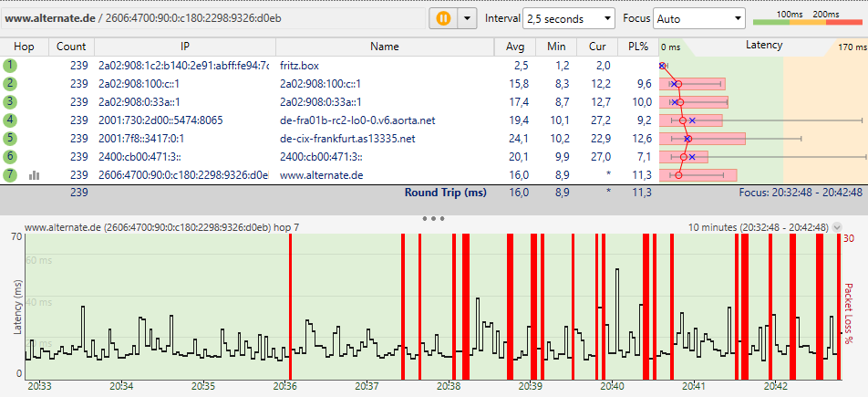The image size is (868, 397).
Task: Click the hop 7 latency bar in graph column
Action: pyautogui.click(x=697, y=175)
